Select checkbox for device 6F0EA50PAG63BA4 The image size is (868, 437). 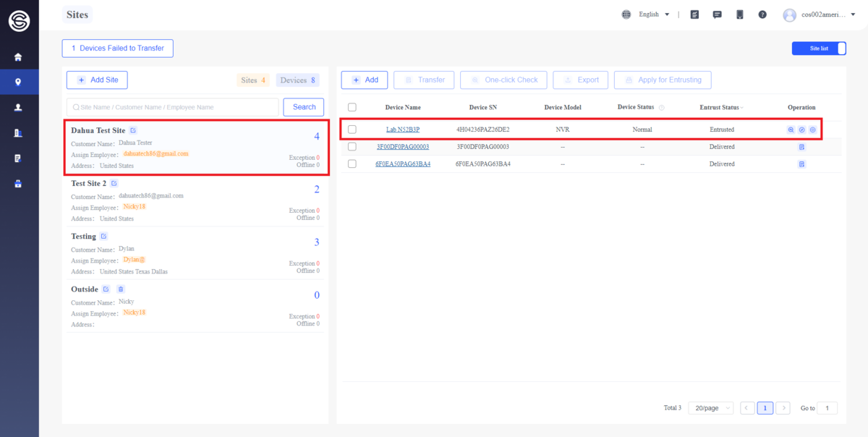pos(352,164)
